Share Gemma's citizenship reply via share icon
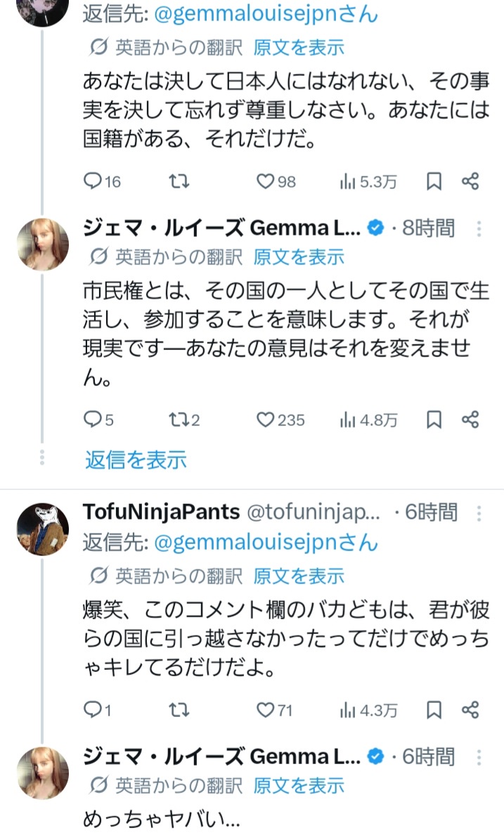Screen dimensions: 504x840 [x=470, y=420]
